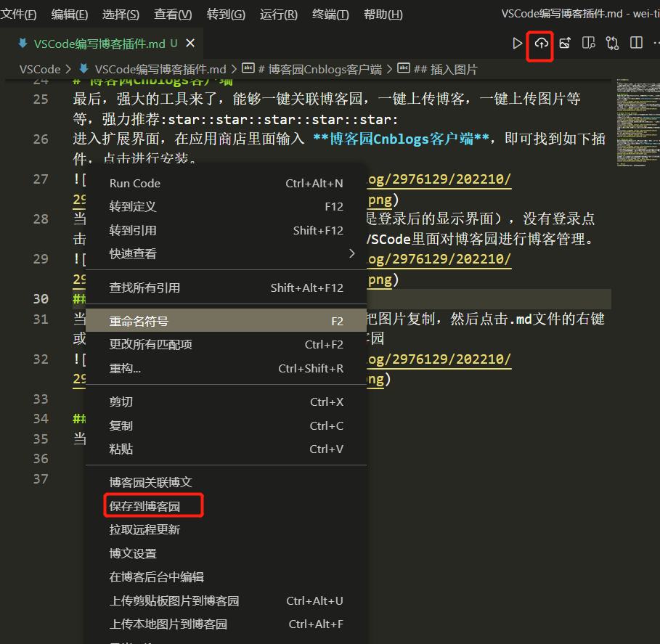The height and width of the screenshot is (644, 660).
Task: Choose 重构... in context menu
Action: pos(226,368)
